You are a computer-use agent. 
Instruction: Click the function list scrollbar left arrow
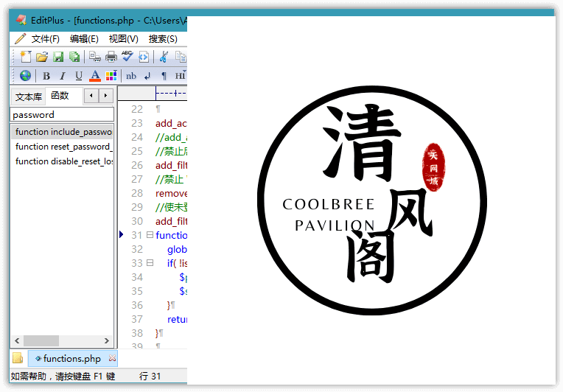[x=17, y=340]
